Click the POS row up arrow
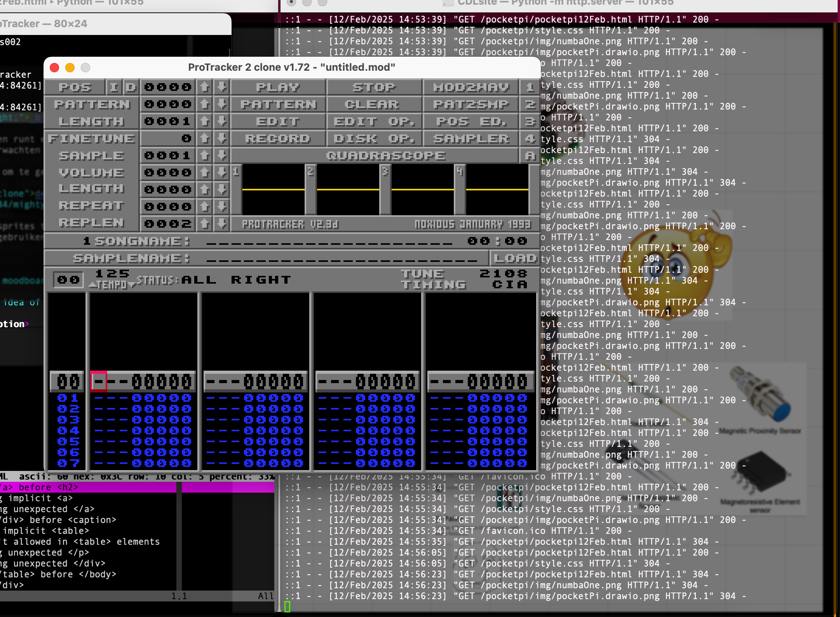Viewport: 840px width, 617px height. 205,87
